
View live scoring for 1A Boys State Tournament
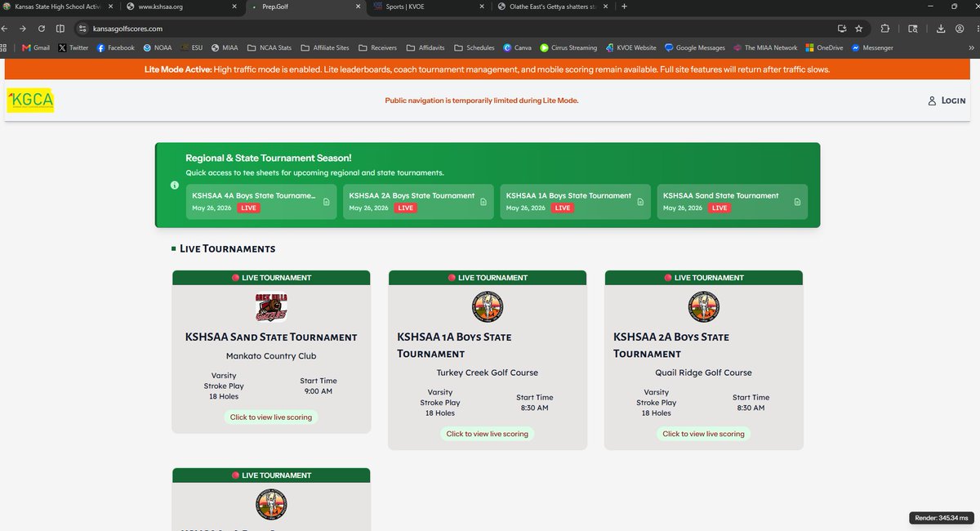488,434
